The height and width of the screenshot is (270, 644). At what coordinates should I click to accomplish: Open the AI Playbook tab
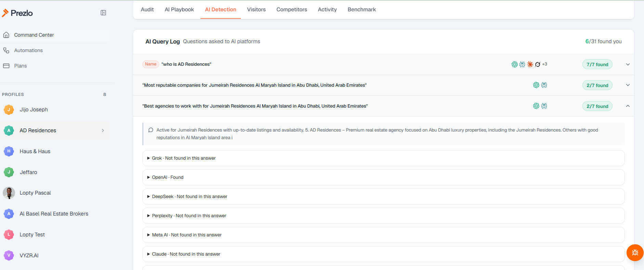(x=179, y=10)
